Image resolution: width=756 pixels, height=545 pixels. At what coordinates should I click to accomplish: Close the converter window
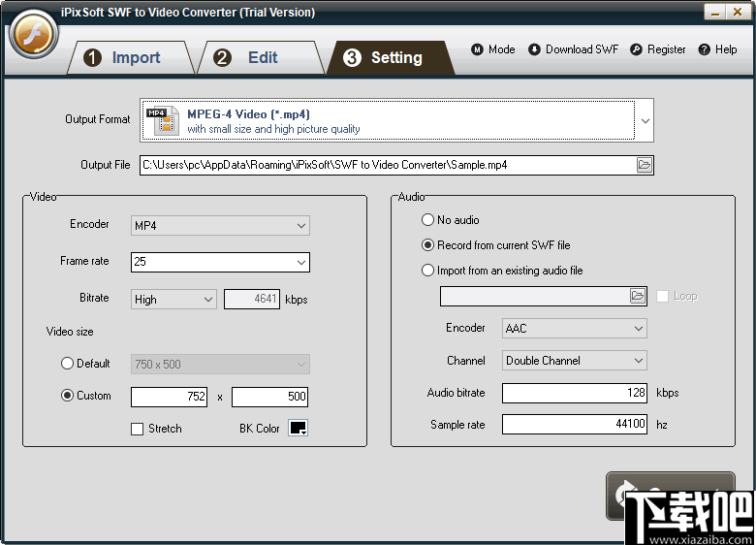click(738, 12)
